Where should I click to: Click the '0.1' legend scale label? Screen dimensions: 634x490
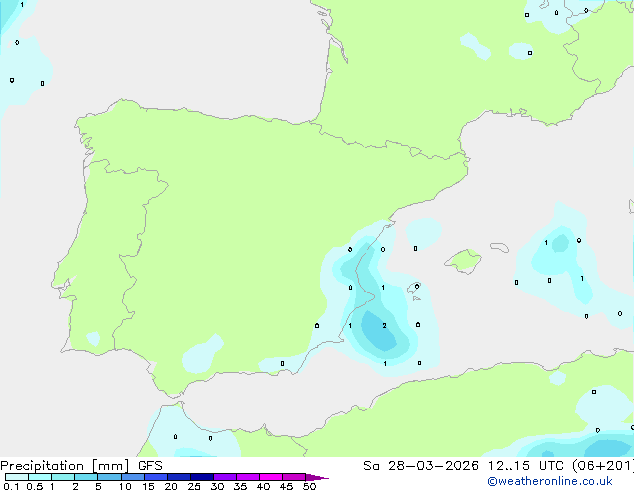tap(11, 486)
